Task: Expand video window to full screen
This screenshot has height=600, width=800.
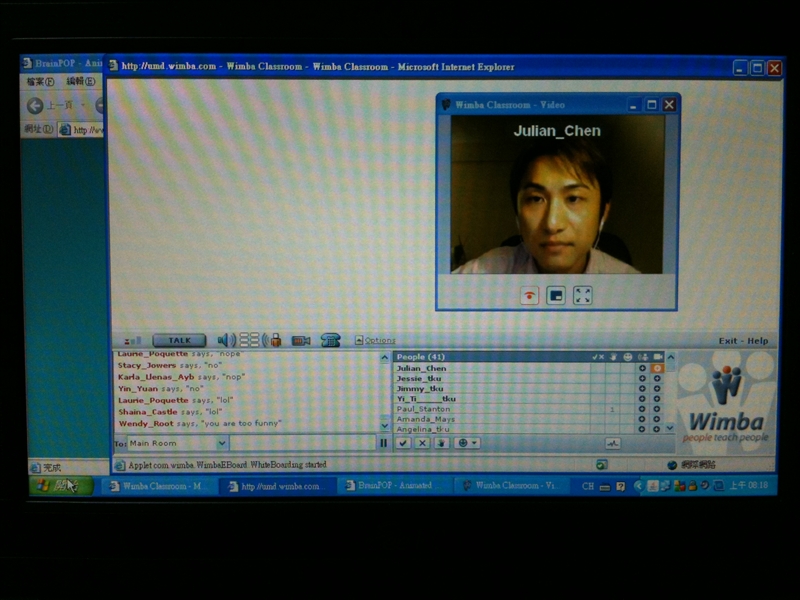Action: point(583,295)
